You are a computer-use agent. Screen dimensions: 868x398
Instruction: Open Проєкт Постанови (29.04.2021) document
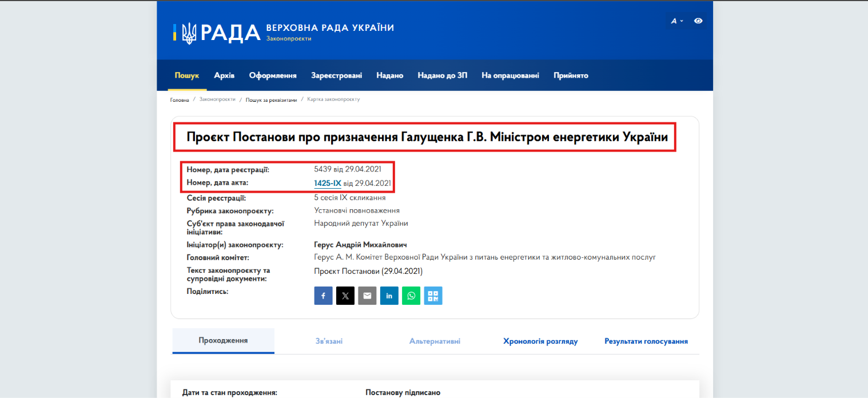tap(368, 271)
